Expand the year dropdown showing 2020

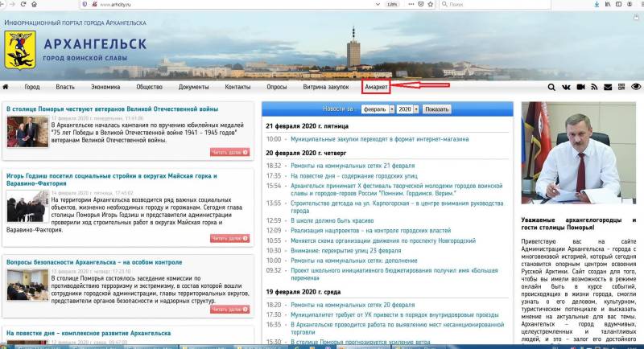407,109
